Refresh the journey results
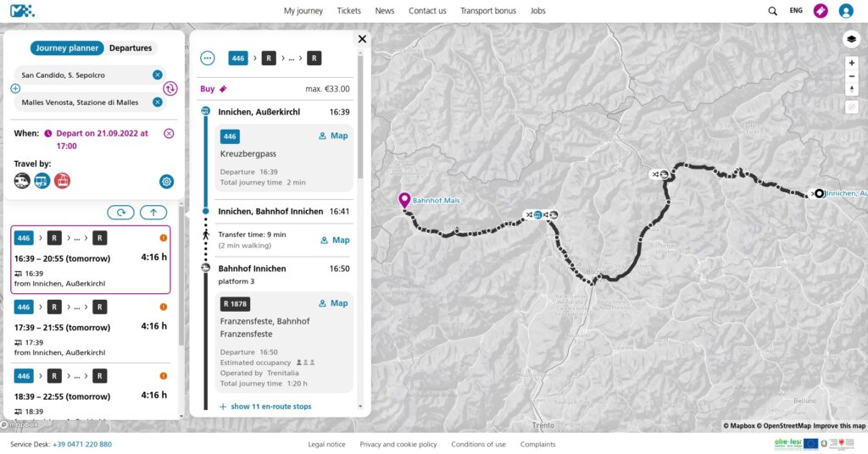 (120, 213)
